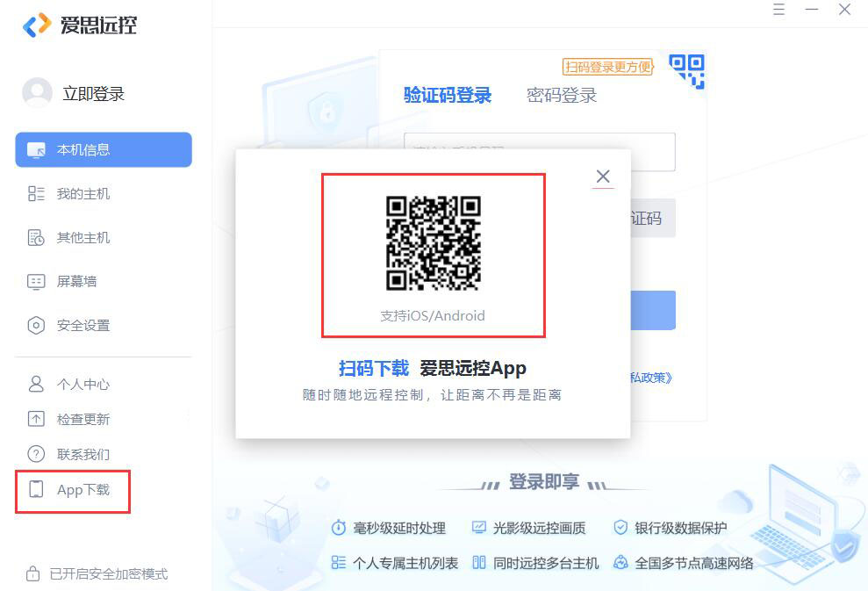
Task: Click the monitor icon beside 光影级远控画质
Action: pyautogui.click(x=479, y=528)
